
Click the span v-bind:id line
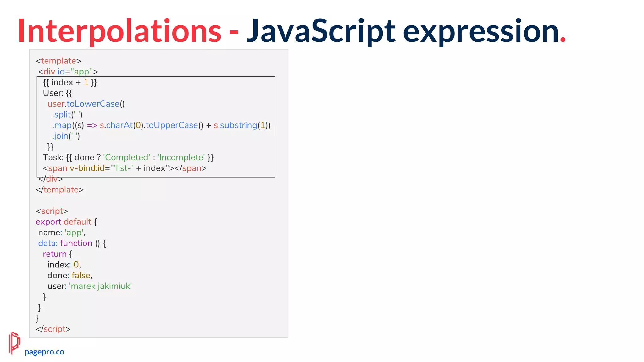(x=125, y=168)
